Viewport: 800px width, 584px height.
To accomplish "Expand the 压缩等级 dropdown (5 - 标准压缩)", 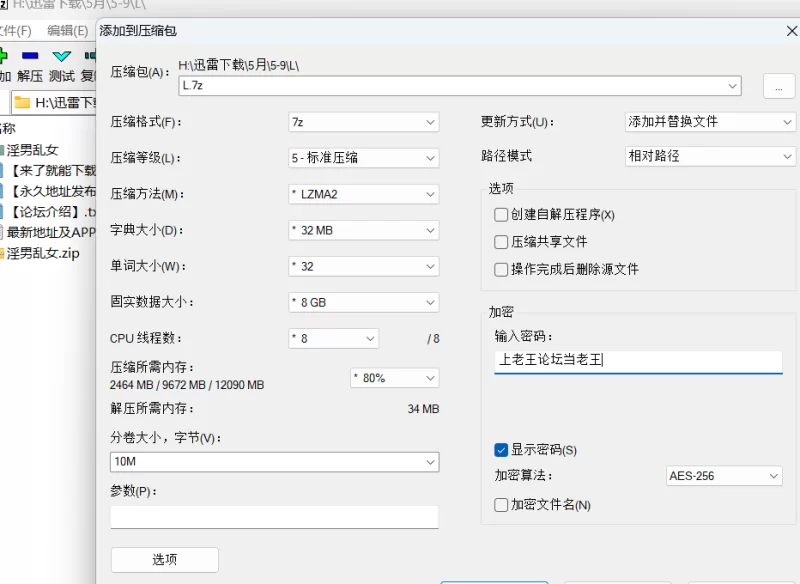I will pyautogui.click(x=363, y=158).
